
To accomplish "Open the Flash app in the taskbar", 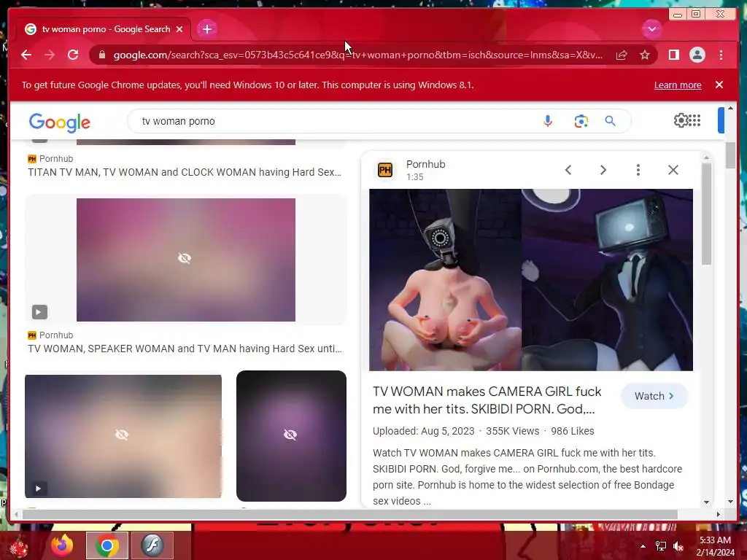I will click(152, 545).
